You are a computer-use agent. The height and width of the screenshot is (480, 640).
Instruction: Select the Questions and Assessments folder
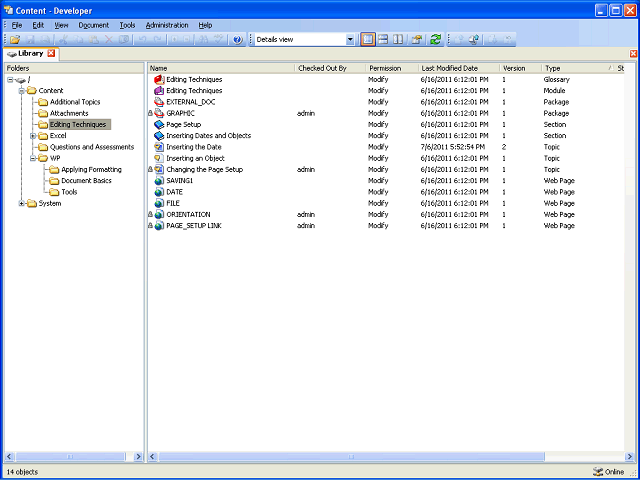tap(92, 147)
